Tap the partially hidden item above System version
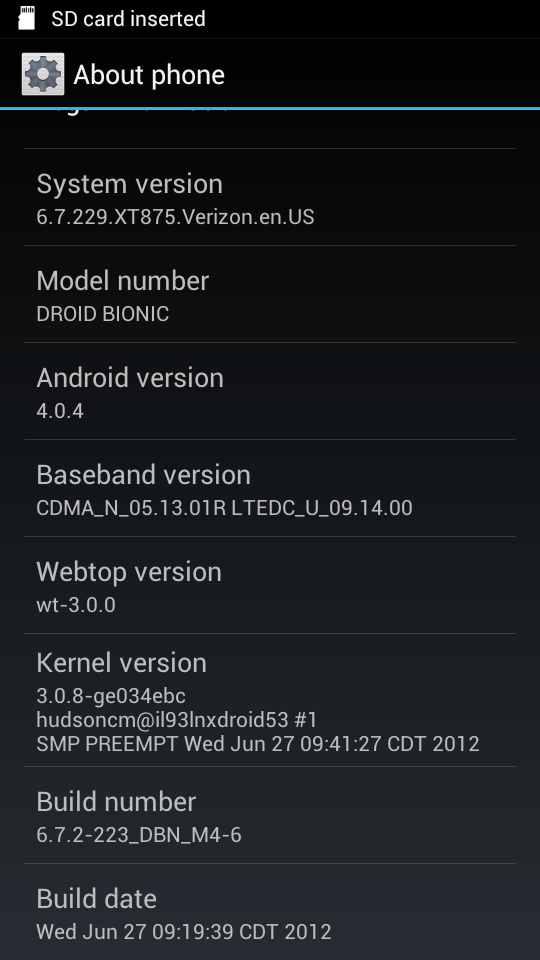This screenshot has height=960, width=540. [x=270, y=129]
